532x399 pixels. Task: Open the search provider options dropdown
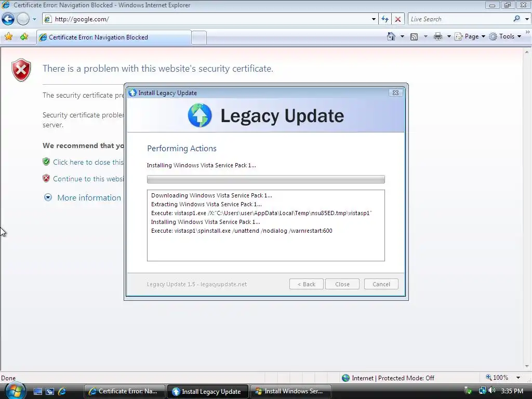[527, 19]
